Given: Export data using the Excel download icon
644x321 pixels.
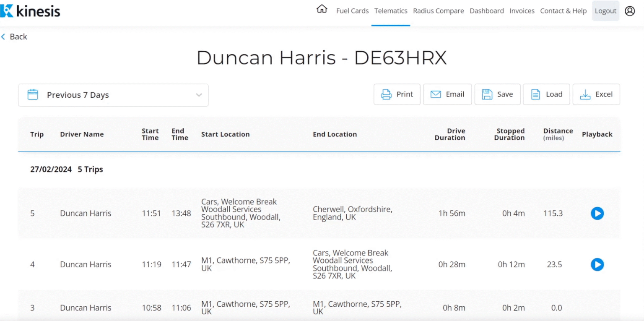Looking at the screenshot, I should (x=585, y=94).
